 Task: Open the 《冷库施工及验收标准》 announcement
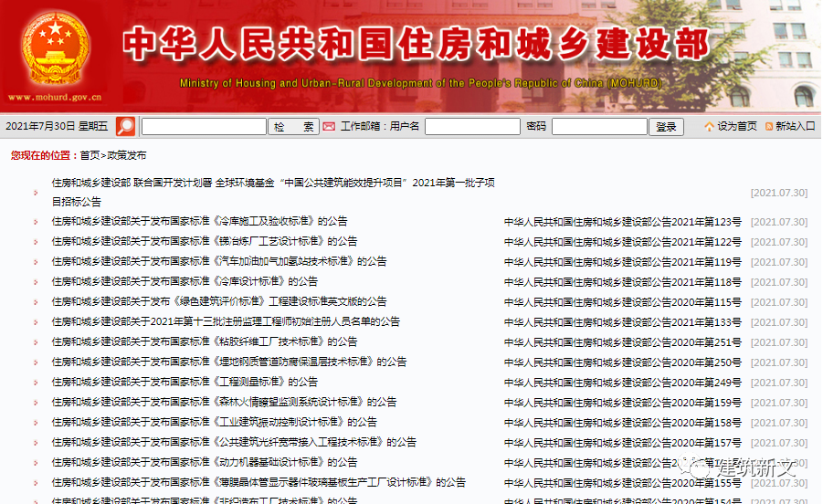(x=199, y=221)
